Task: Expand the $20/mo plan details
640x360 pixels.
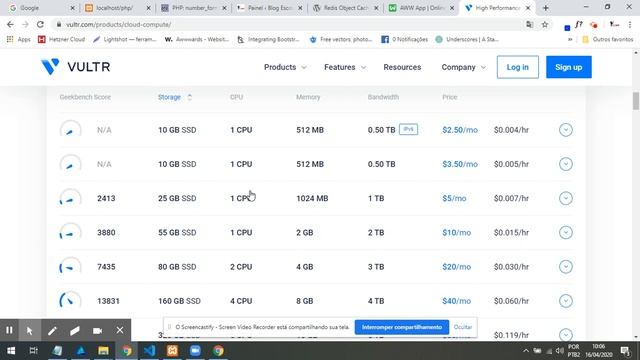Action: [x=566, y=267]
